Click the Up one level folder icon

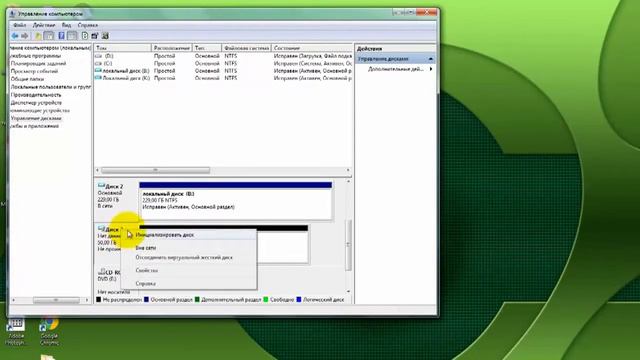pos(38,36)
